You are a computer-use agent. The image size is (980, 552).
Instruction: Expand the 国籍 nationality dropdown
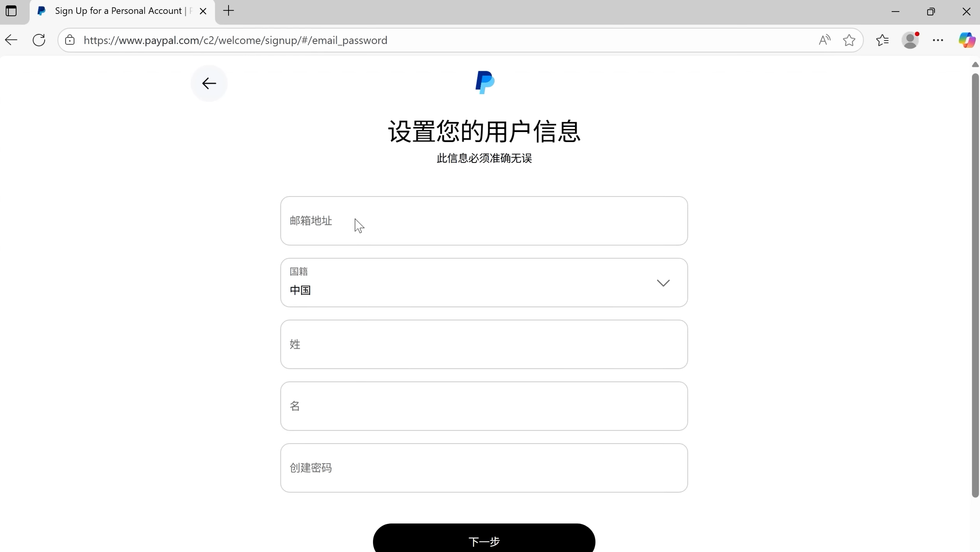click(x=484, y=283)
